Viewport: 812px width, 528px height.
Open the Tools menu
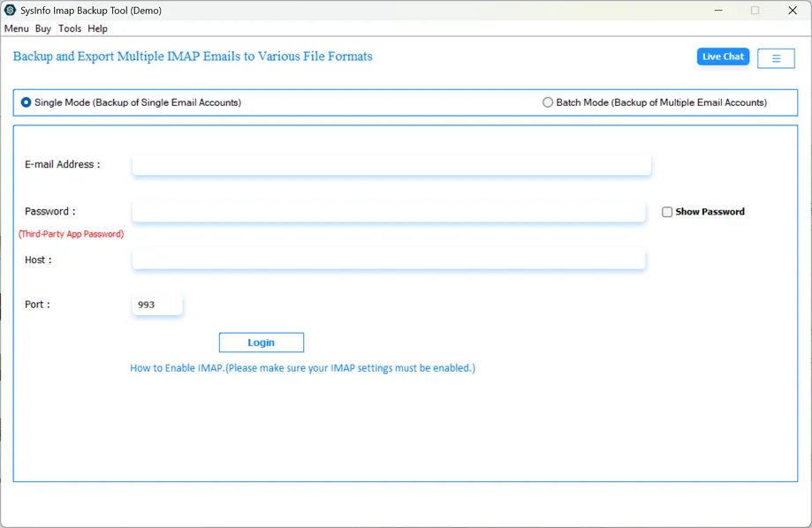click(x=69, y=28)
